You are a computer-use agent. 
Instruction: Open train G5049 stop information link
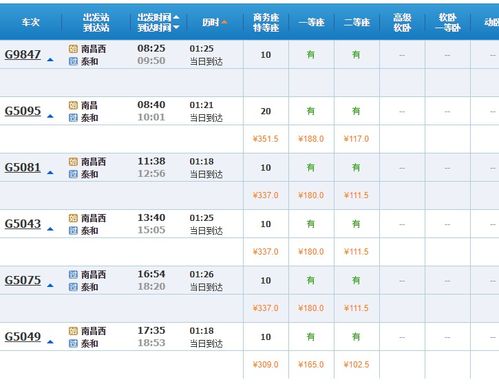[23, 337]
